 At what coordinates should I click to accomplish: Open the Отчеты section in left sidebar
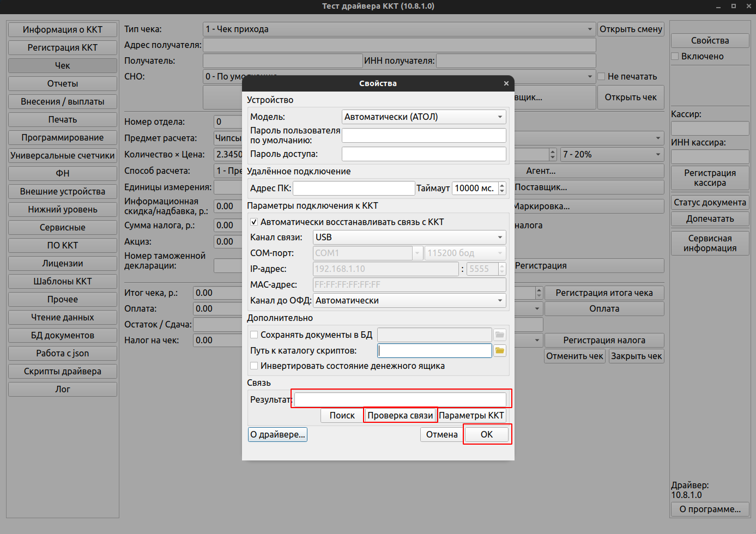point(63,83)
